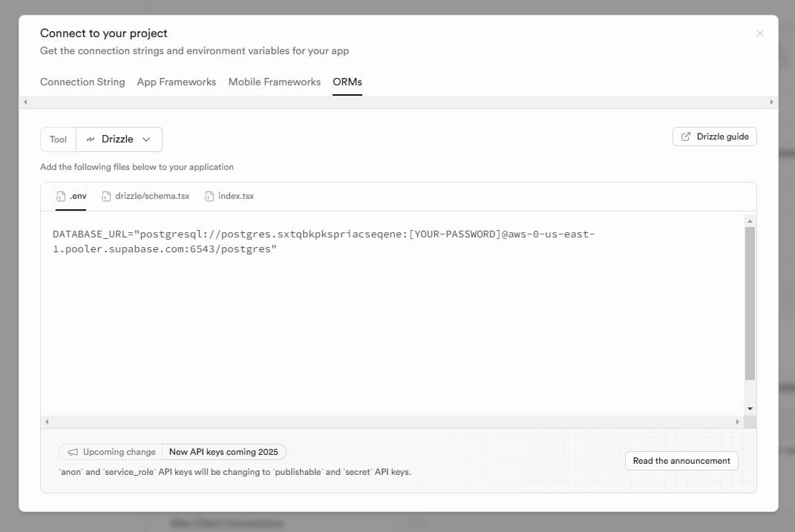Close the Connect to your project dialog
Viewport: 795px width, 532px height.
759,33
